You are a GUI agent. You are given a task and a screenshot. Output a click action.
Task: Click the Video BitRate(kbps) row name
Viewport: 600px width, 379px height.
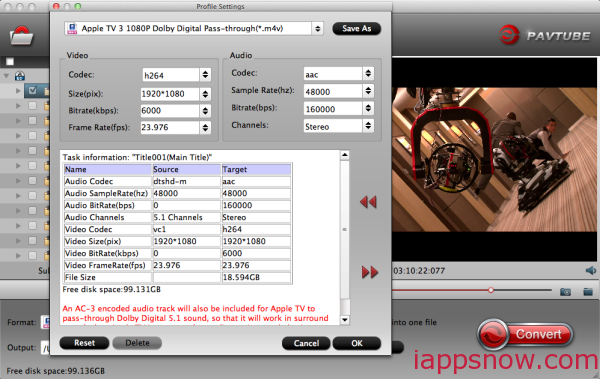(x=108, y=253)
